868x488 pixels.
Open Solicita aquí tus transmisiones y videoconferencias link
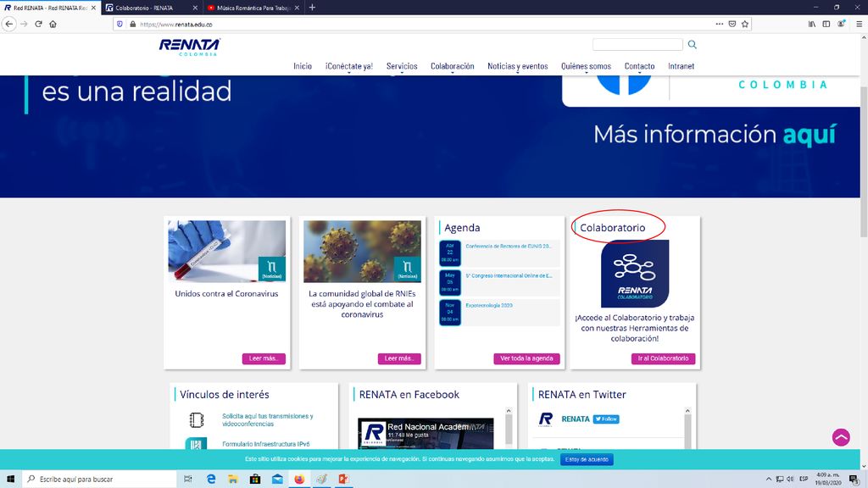click(267, 420)
